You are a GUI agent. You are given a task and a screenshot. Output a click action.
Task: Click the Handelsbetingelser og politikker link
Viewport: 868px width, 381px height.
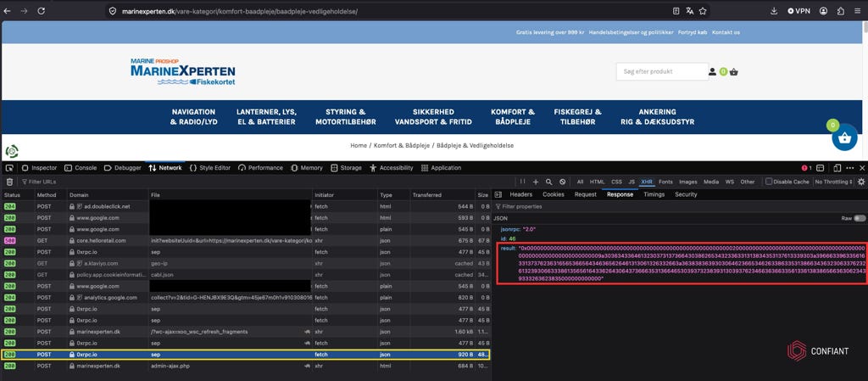(631, 32)
